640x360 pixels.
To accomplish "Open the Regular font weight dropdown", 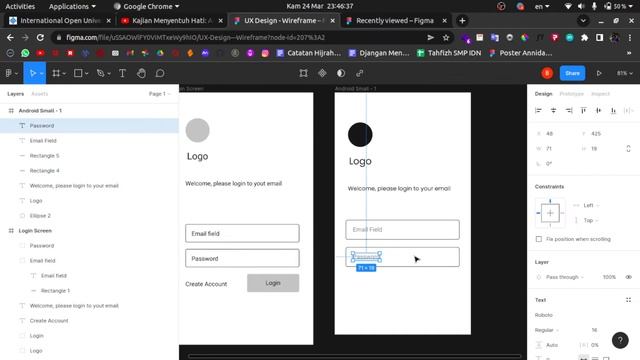I will pos(547,330).
